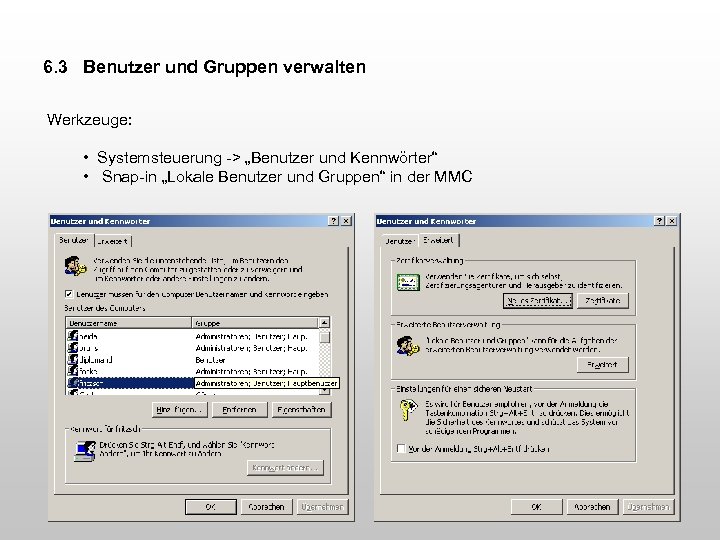Screen dimensions: 720x540
Task: Click the bullet about Snap-in Lokale Benutzer und Gruppen
Action: [x=287, y=176]
